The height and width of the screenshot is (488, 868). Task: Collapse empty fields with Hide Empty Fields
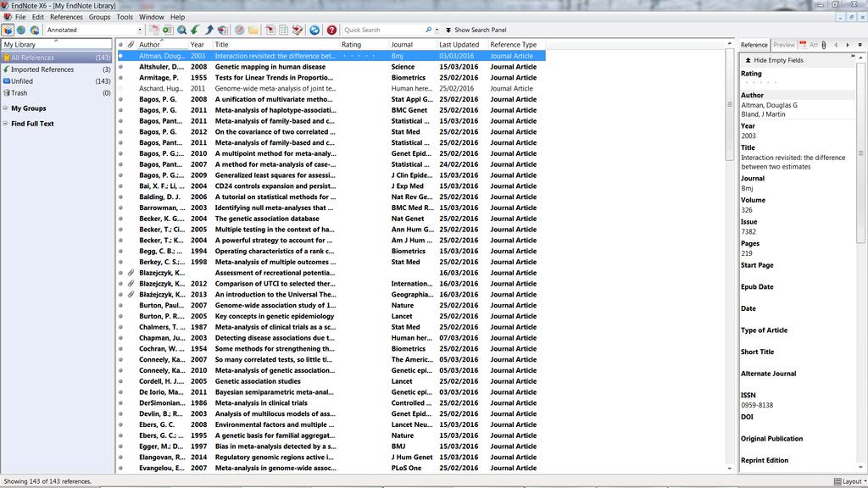click(774, 60)
